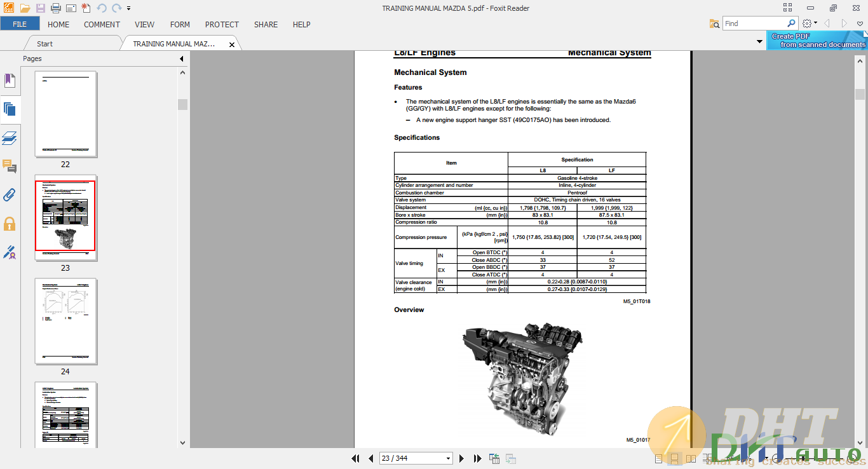This screenshot has width=868, height=469.
Task: Click the Last Page navigation button
Action: tap(477, 458)
